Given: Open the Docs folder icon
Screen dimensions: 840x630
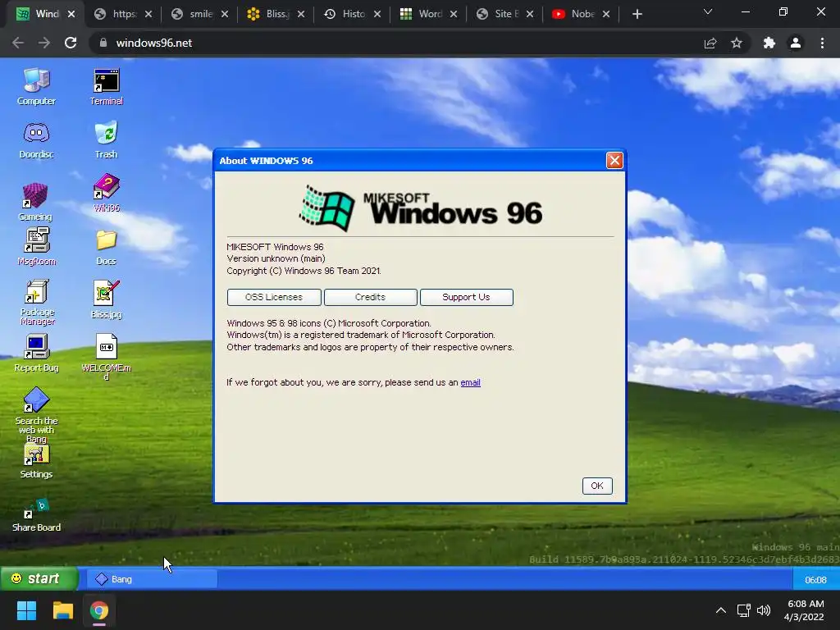Looking at the screenshot, I should coord(106,248).
